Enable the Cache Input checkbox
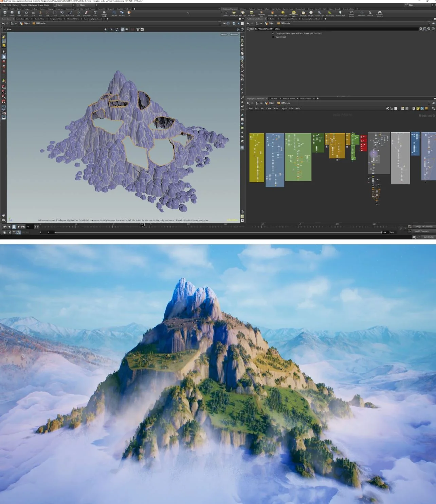 273,37
